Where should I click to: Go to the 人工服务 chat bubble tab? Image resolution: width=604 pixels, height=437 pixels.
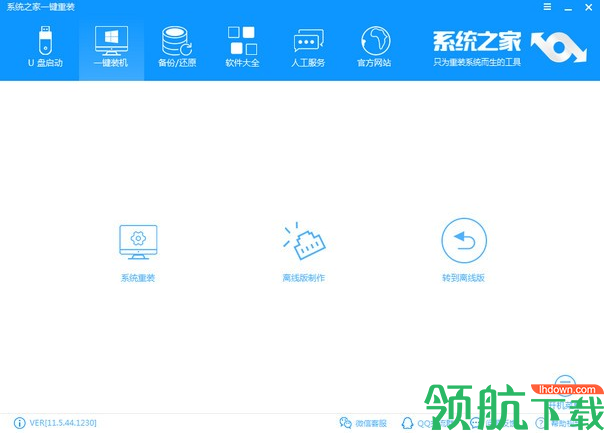308,46
